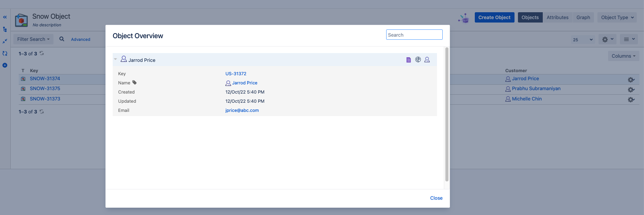
Task: Open actions gear for Prabhu Subramaniyan row
Action: (x=631, y=90)
